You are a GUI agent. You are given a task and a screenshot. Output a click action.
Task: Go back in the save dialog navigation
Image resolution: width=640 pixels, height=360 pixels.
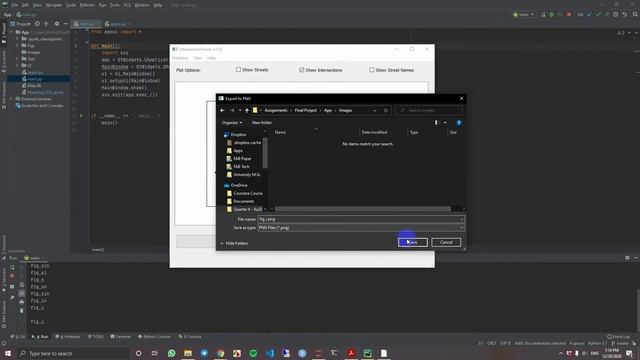click(222, 110)
